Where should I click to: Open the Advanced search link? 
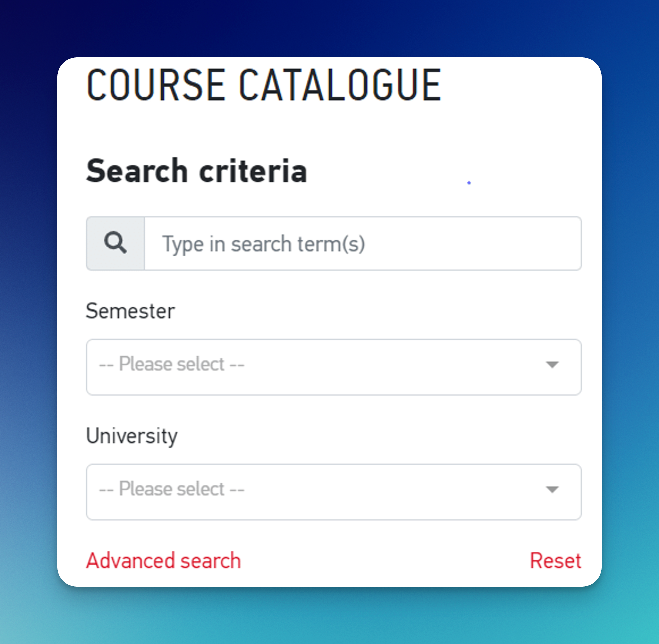coord(164,560)
